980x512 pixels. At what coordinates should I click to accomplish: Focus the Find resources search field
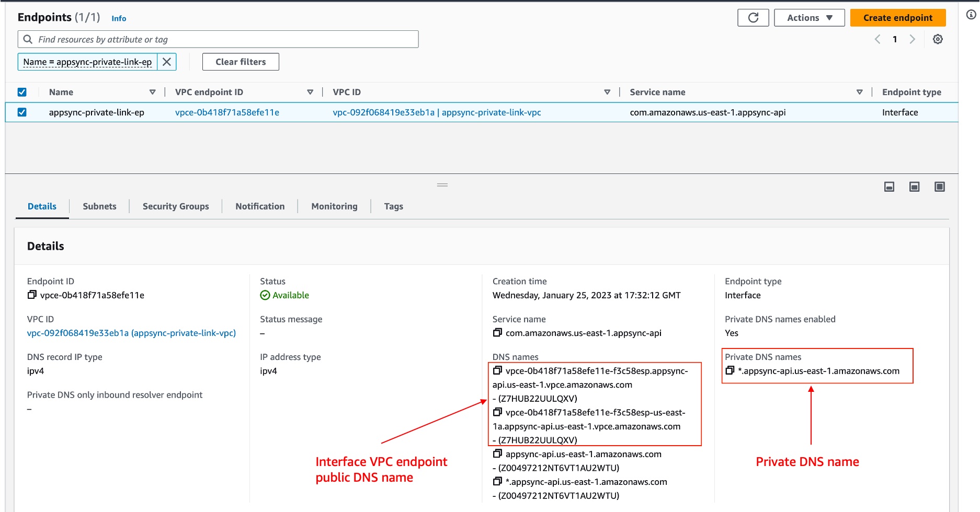click(218, 39)
